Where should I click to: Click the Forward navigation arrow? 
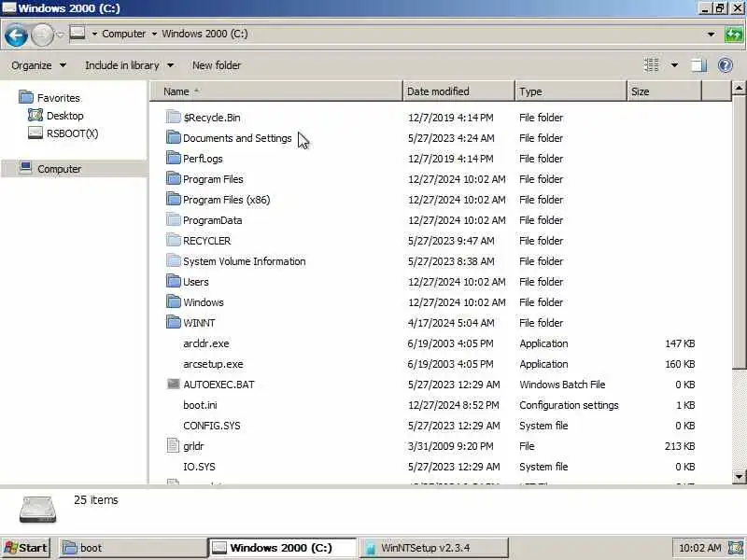(42, 35)
